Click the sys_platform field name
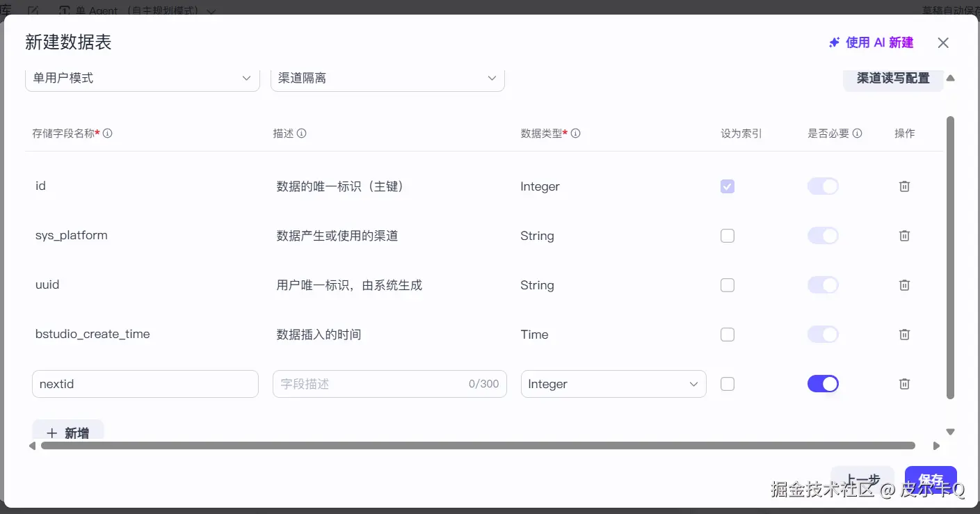Viewport: 980px width, 514px height. pyautogui.click(x=72, y=235)
